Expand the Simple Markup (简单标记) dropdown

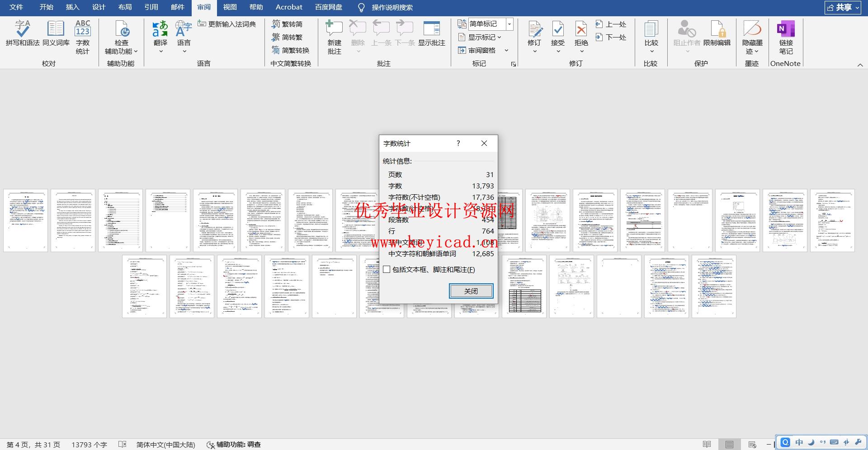510,24
